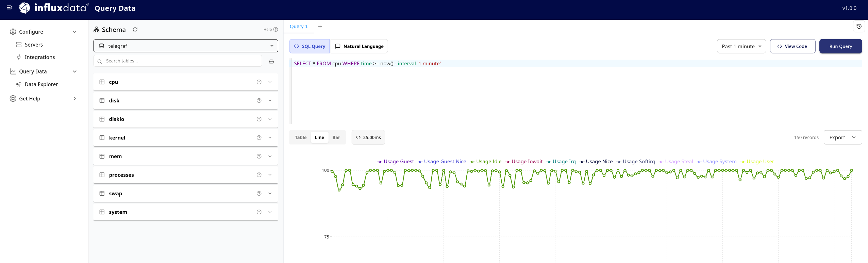This screenshot has width=868, height=263.
Task: Collapse the sidebar using the hamburger menu icon
Action: [10, 7]
